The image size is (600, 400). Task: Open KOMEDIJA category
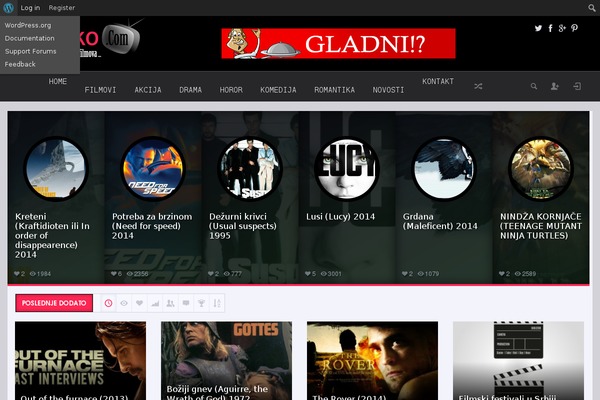278,90
